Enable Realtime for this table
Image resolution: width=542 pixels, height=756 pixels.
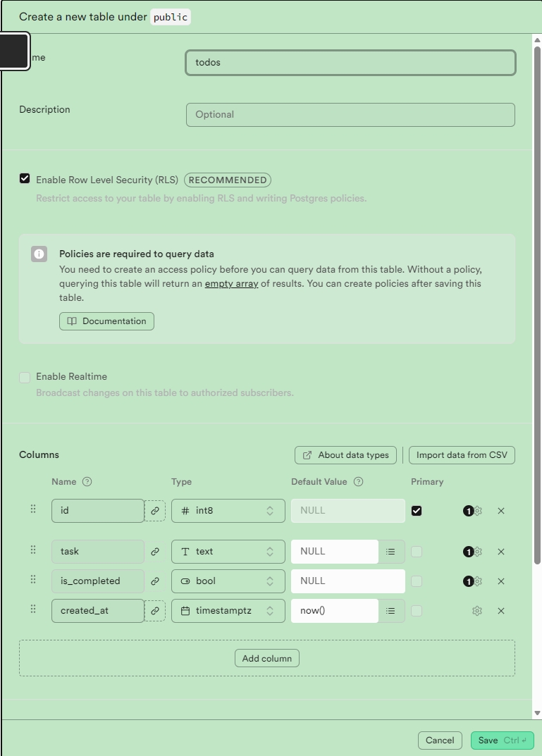tap(25, 377)
